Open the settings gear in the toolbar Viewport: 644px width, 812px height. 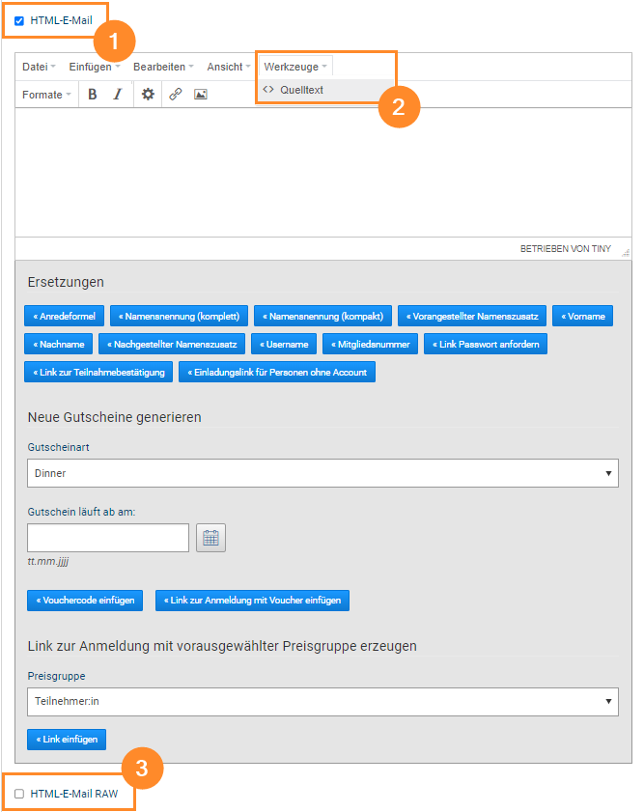(x=148, y=94)
